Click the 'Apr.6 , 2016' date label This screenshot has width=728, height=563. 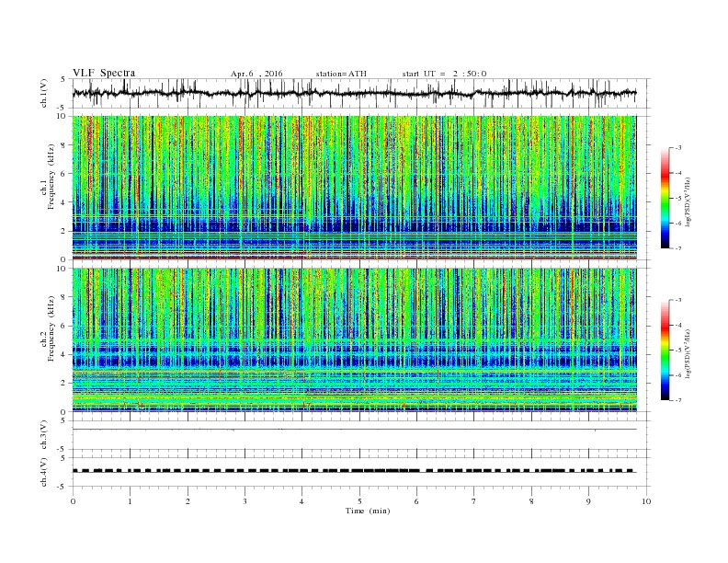[x=256, y=74]
